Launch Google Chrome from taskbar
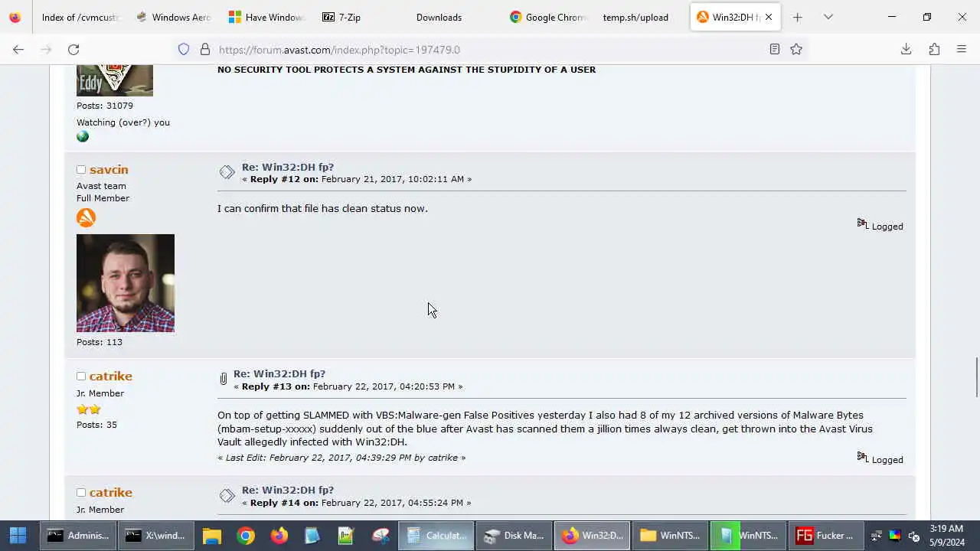980x551 pixels. click(246, 536)
